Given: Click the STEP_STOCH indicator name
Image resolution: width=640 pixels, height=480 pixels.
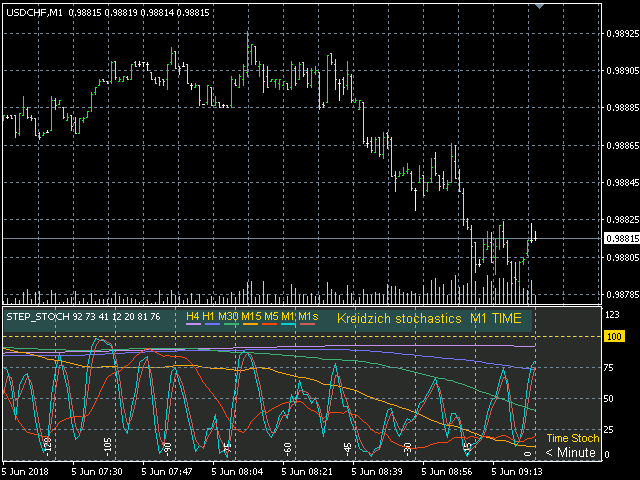Looking at the screenshot, I should click(x=37, y=317).
